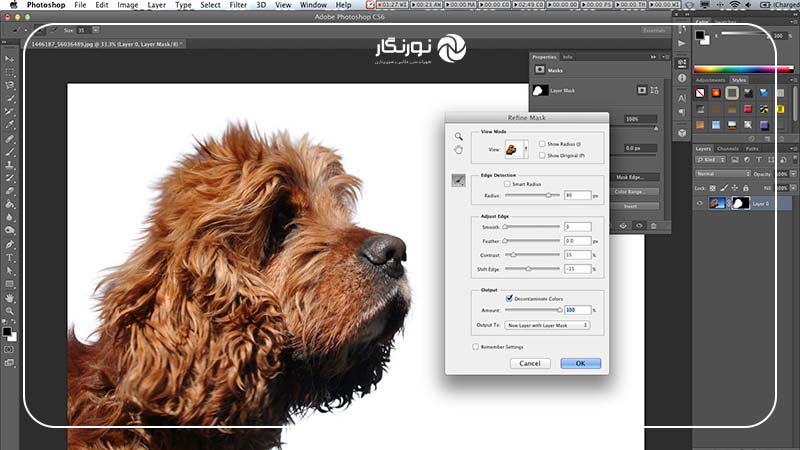Click the Amount value input field
This screenshot has height=450, width=800.
coord(578,310)
